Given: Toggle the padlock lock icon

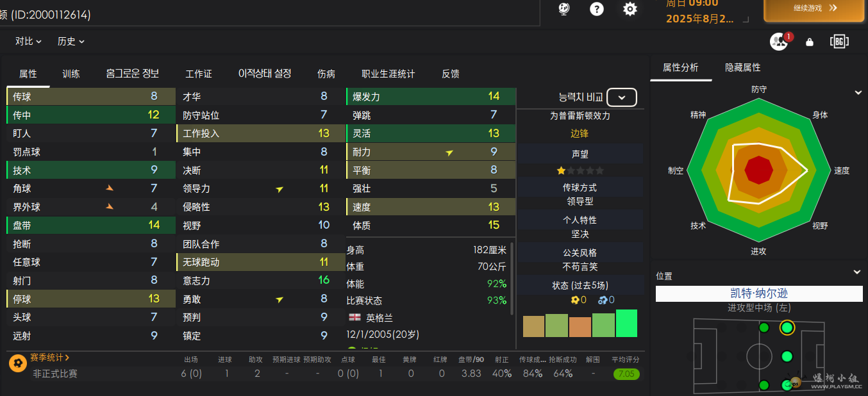Looking at the screenshot, I should 810,42.
